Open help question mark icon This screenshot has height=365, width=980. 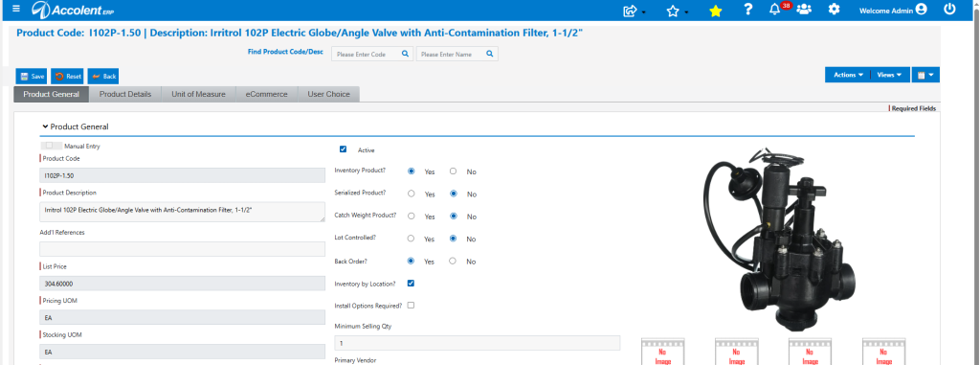747,10
